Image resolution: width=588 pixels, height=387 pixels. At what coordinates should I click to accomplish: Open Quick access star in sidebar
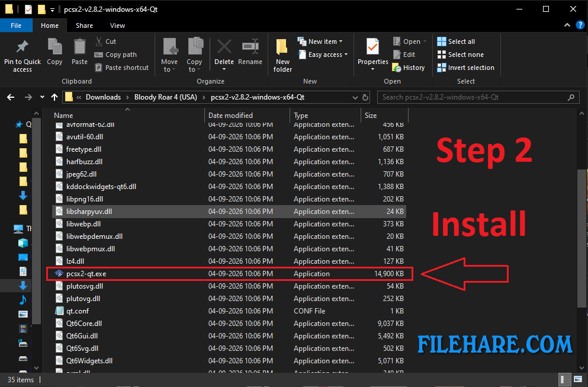coord(19,124)
